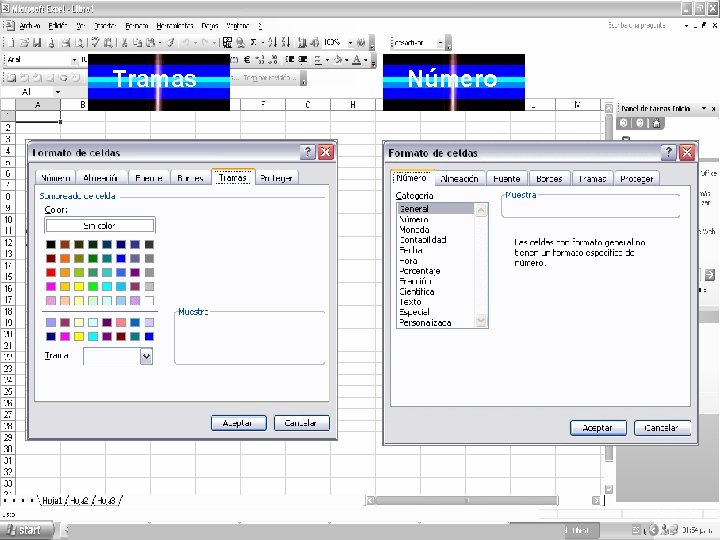This screenshot has height=540, width=720.
Task: Click the Sort Ascending toolbar icon
Action: [x=273, y=43]
